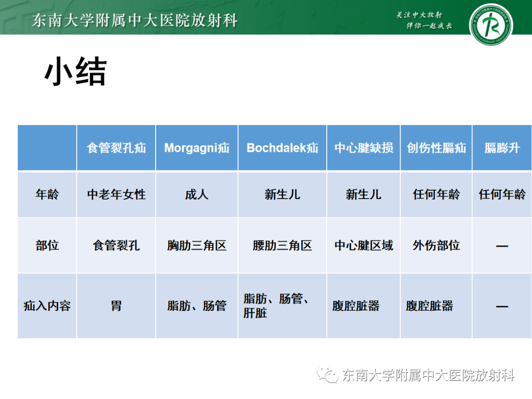532x399 pixels.
Task: Select the cell 胃 under 食管裂孔疝
Action: [x=116, y=306]
